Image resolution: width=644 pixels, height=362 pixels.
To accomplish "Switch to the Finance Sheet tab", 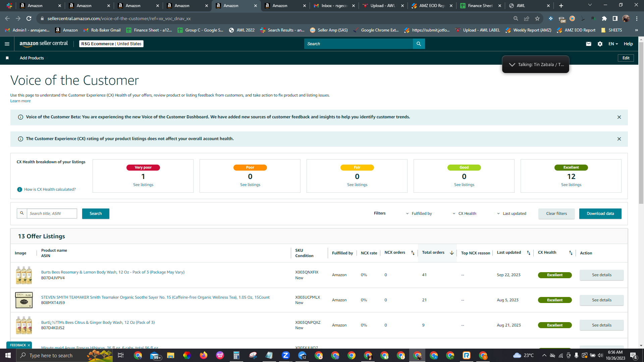I will tap(481, 6).
